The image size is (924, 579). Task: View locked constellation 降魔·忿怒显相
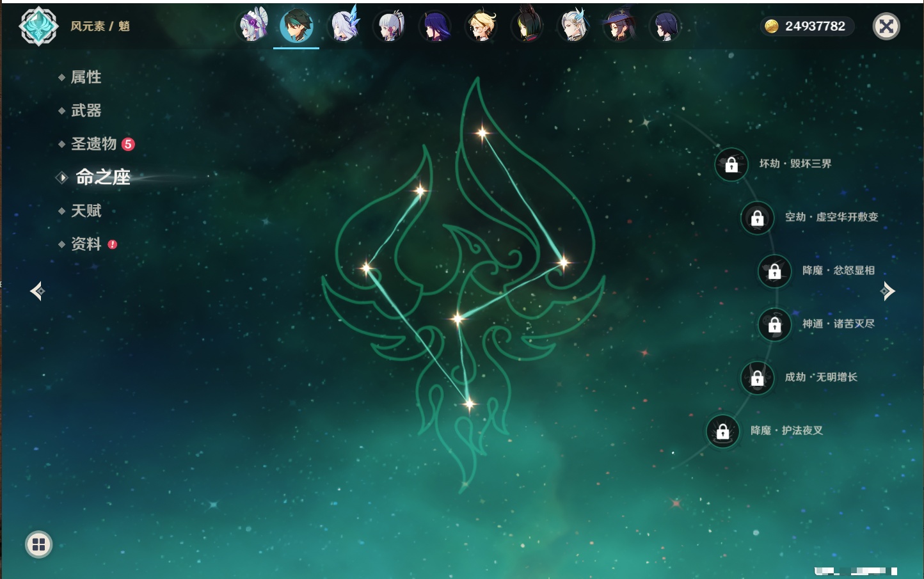[x=774, y=271]
